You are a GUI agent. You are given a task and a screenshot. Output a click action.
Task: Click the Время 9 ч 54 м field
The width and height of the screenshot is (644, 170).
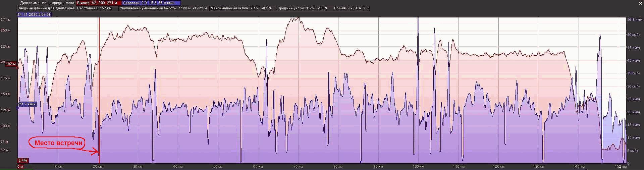click(351, 8)
